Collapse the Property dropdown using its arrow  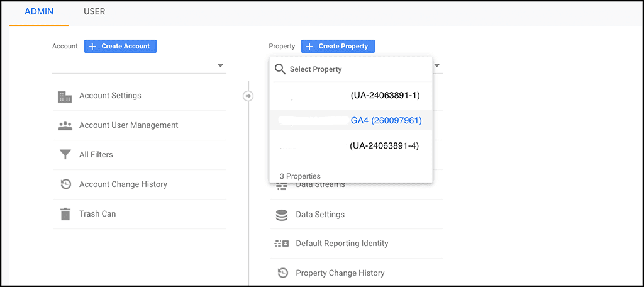(436, 65)
